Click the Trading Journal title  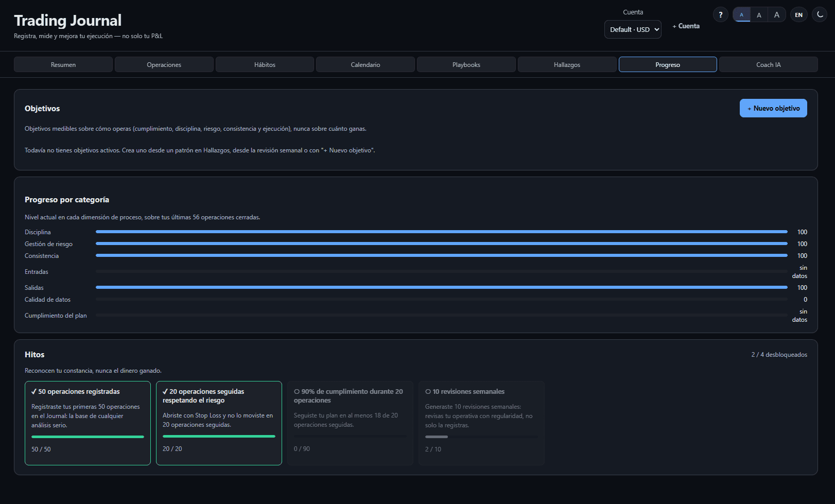coord(67,21)
